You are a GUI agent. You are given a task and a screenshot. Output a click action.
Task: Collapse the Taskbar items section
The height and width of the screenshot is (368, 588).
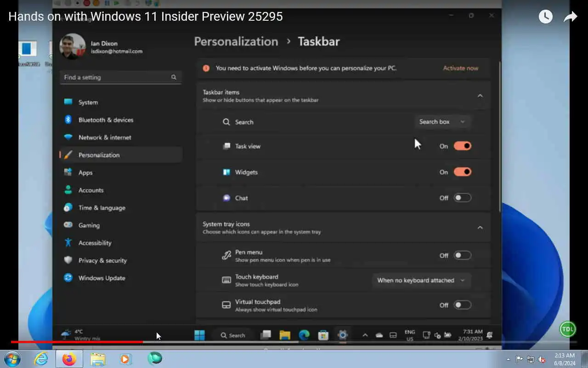coord(480,96)
